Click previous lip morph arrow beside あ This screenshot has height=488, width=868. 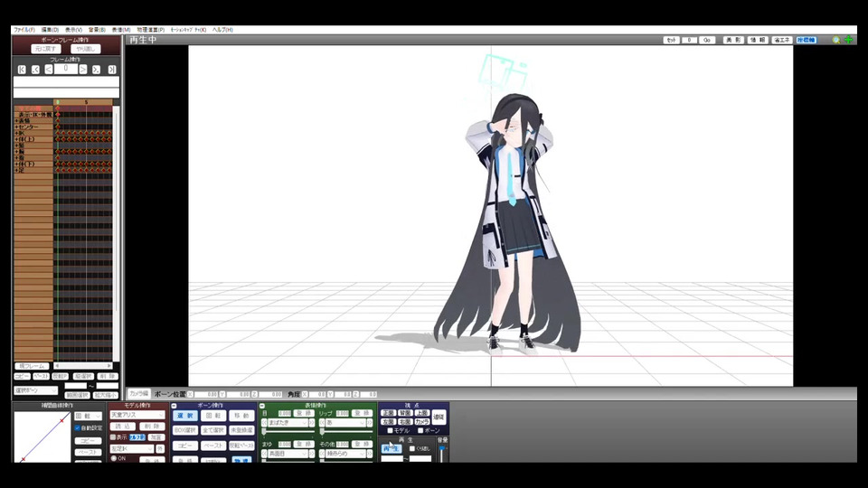pos(322,423)
